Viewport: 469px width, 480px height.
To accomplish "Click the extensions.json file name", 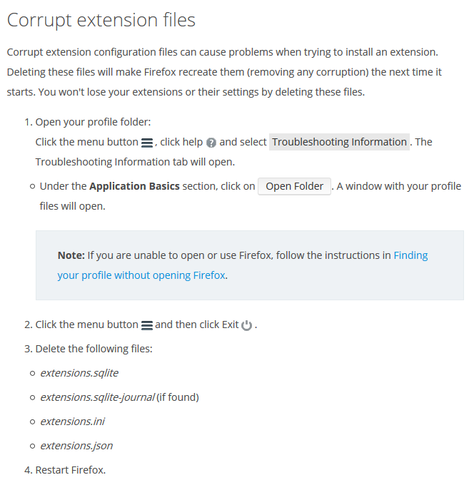I will click(77, 446).
